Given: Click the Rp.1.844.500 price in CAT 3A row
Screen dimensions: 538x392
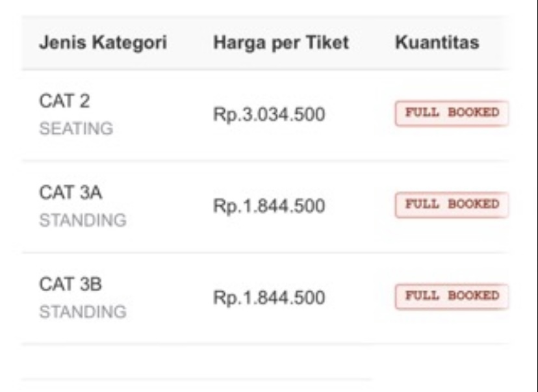Looking at the screenshot, I should (269, 207).
